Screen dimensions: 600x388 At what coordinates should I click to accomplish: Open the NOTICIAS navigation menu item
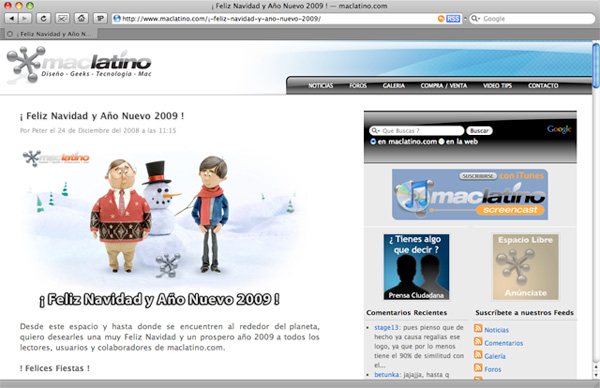click(x=321, y=86)
